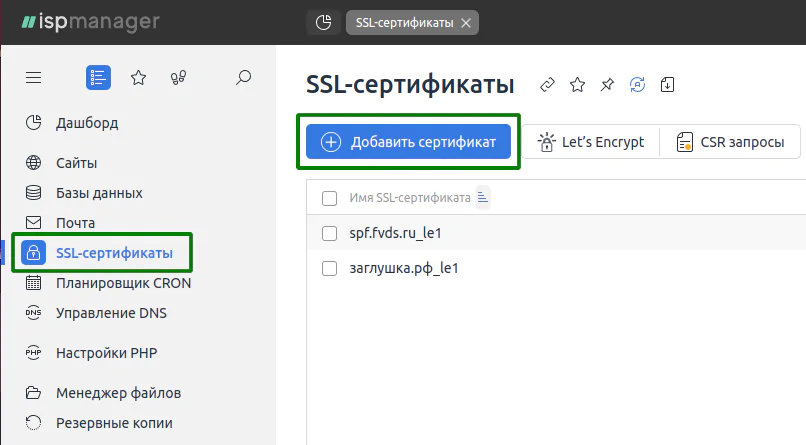
Task: Pin the SSL-сертификаты page
Action: 607,84
